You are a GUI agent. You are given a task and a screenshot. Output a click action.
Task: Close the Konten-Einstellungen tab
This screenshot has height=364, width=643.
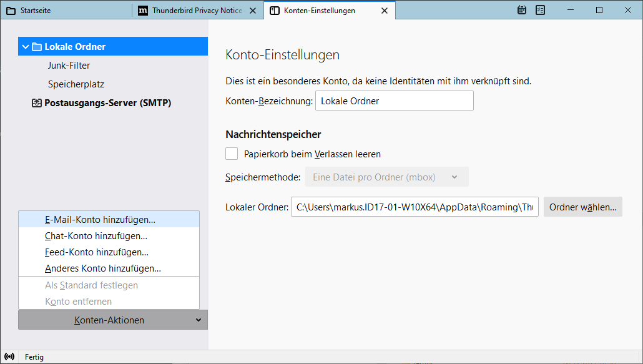coord(385,11)
